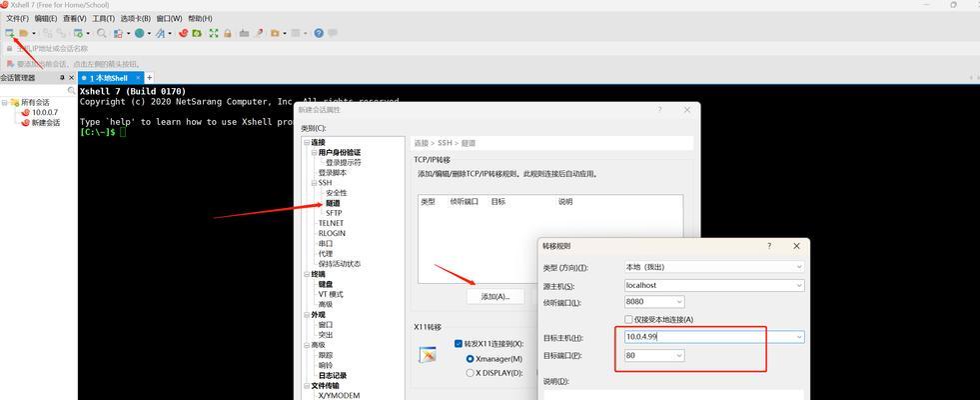Image resolution: width=980 pixels, height=400 pixels.
Task: Click the Open Session folder icon
Action: [x=24, y=33]
